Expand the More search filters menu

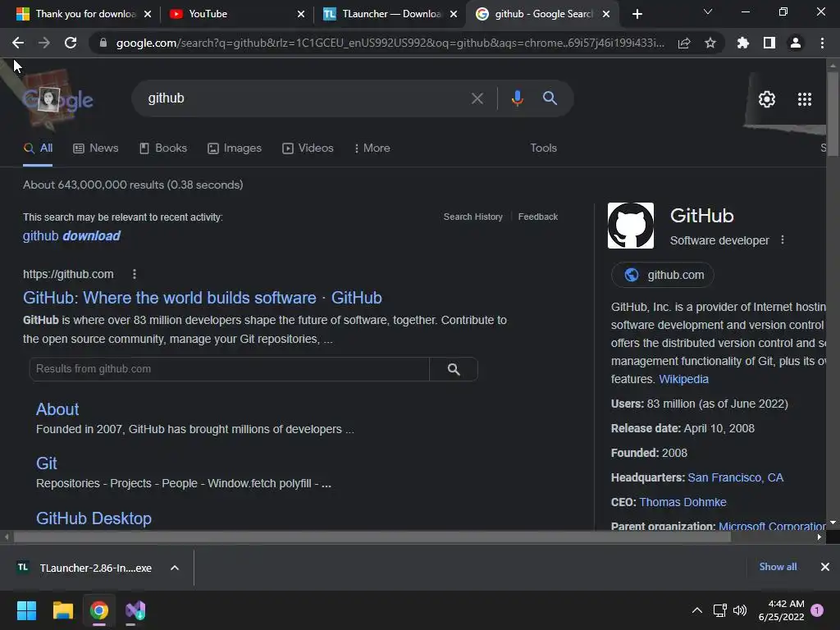pyautogui.click(x=372, y=148)
